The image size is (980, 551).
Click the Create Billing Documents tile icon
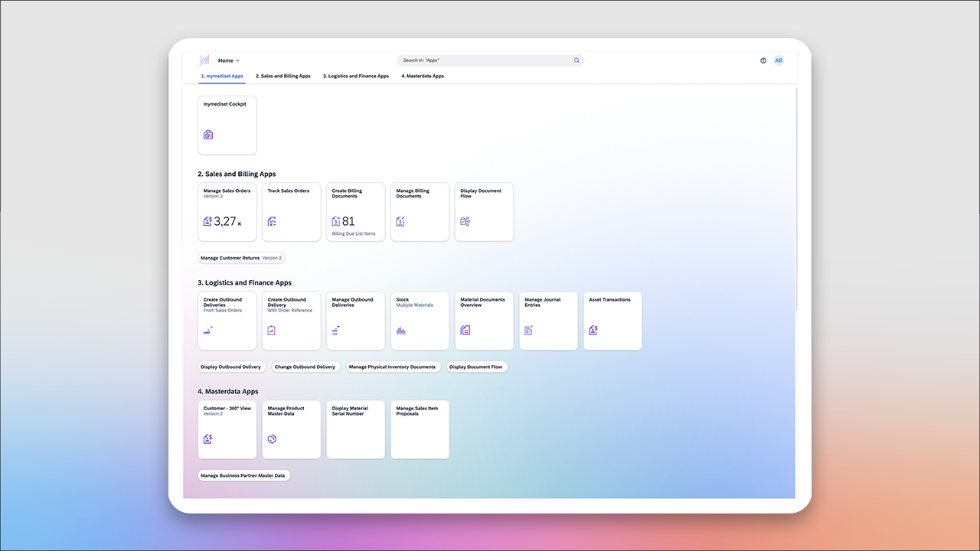click(x=336, y=221)
